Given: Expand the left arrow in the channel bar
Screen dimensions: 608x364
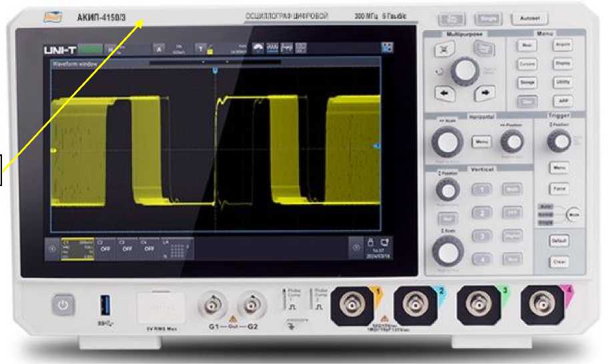Looking at the screenshot, I should coord(53,247).
